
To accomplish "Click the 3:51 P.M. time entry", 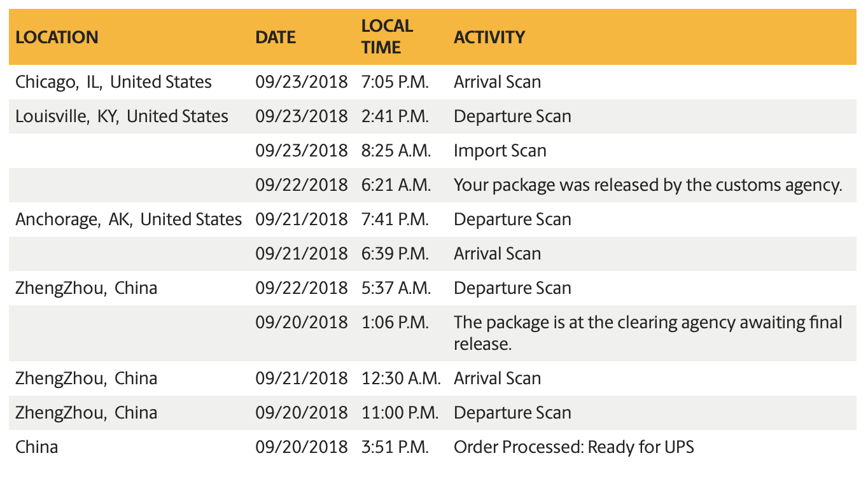I will [x=395, y=447].
